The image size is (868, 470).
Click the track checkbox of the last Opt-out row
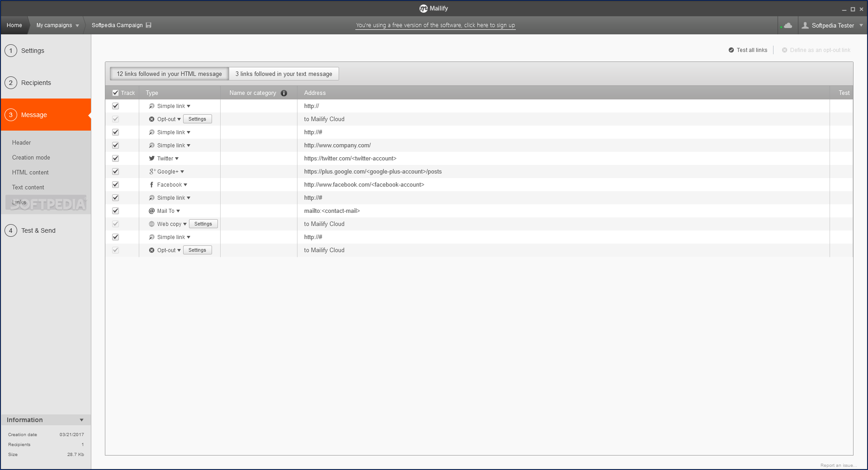point(115,250)
